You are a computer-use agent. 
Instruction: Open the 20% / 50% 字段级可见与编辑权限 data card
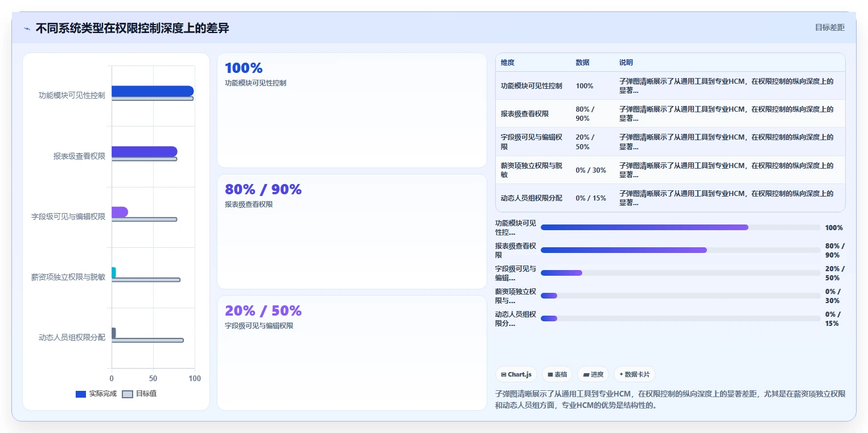(x=352, y=353)
